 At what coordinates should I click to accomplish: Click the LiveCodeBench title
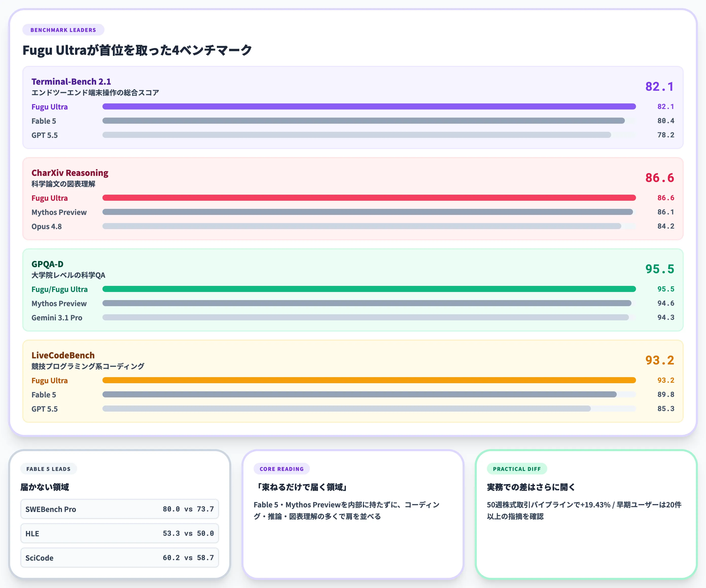point(63,355)
